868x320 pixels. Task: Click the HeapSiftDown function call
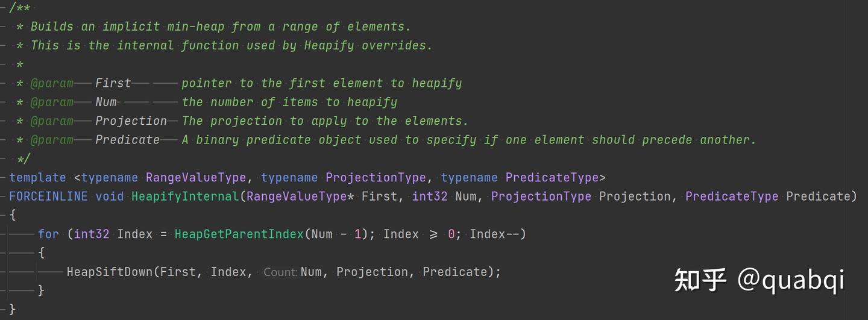pyautogui.click(x=110, y=272)
